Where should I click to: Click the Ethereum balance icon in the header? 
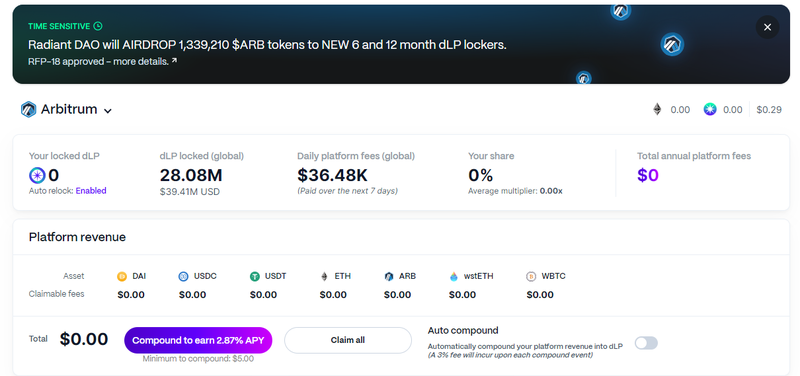(x=657, y=109)
